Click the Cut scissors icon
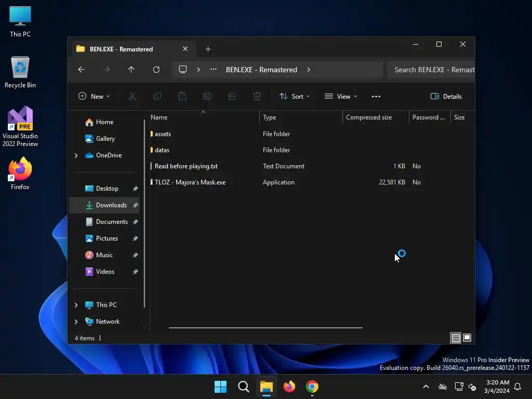This screenshot has width=532, height=399. (132, 96)
